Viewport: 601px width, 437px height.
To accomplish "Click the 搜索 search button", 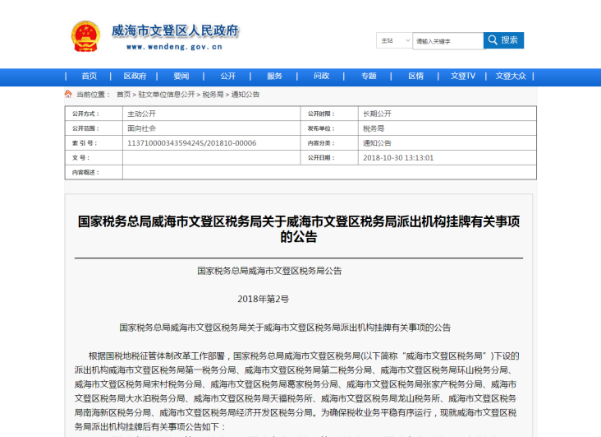I will tap(504, 41).
